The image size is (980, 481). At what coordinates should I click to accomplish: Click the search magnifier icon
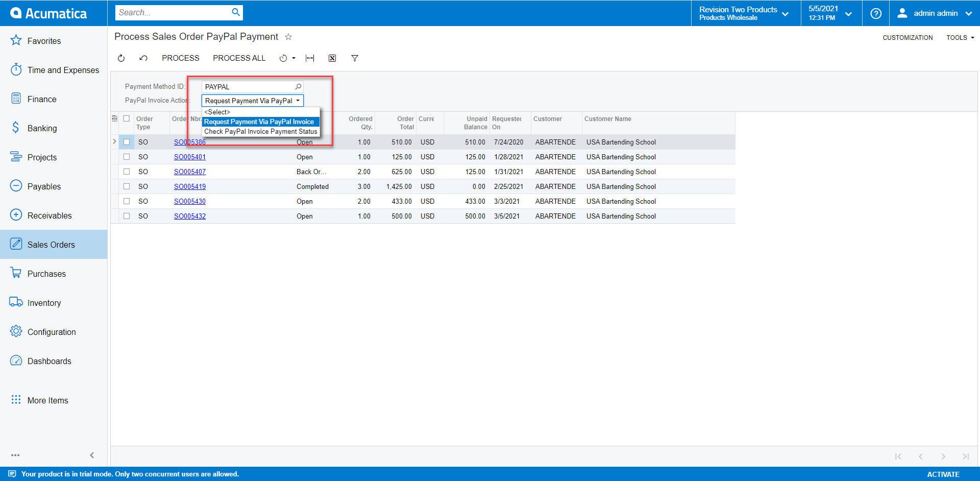tap(236, 12)
